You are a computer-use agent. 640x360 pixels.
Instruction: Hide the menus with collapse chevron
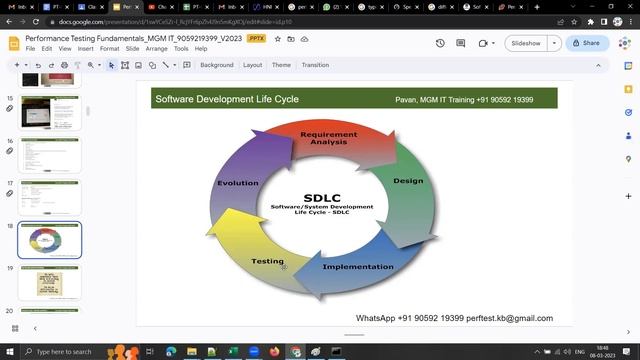click(598, 65)
